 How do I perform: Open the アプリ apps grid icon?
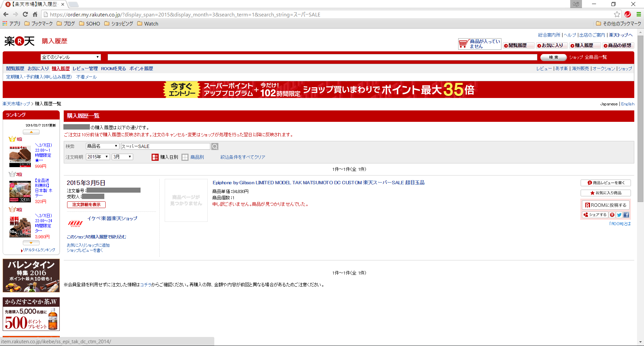coord(5,23)
